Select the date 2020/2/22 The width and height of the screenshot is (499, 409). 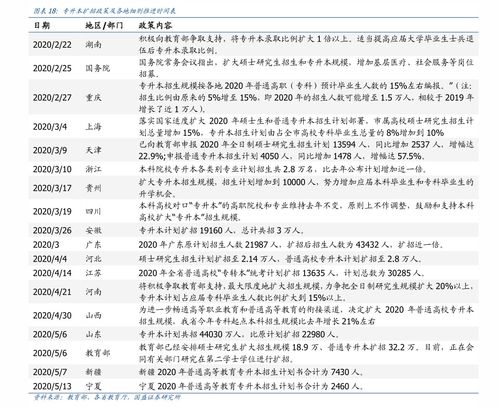click(x=52, y=45)
